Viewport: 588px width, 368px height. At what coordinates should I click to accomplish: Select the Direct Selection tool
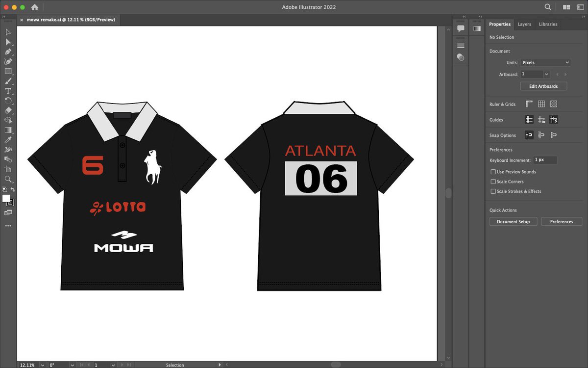[8, 42]
